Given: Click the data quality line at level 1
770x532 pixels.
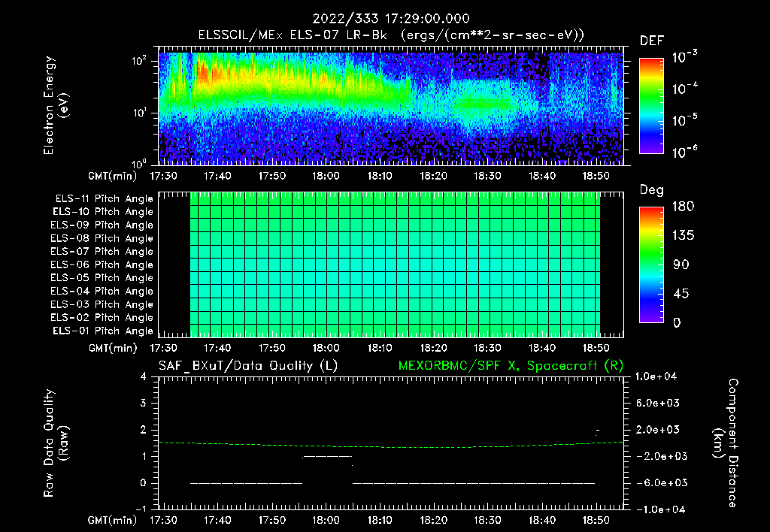Looking at the screenshot, I should 328,456.
